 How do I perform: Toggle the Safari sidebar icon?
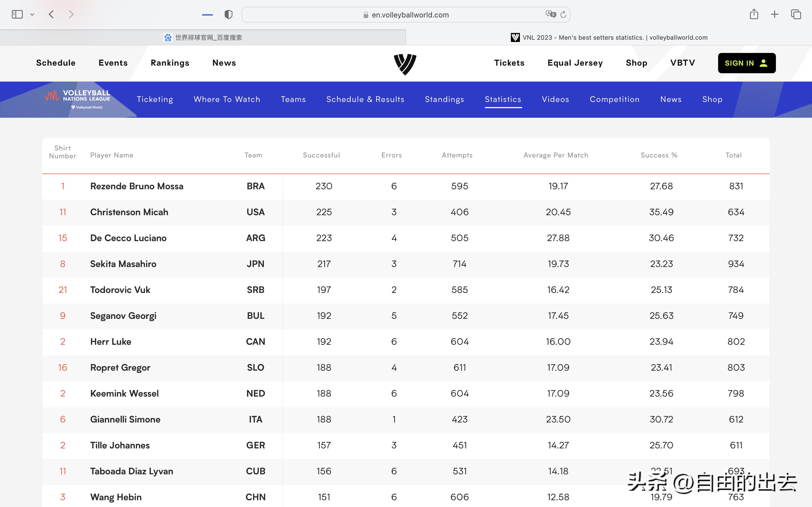coord(17,14)
